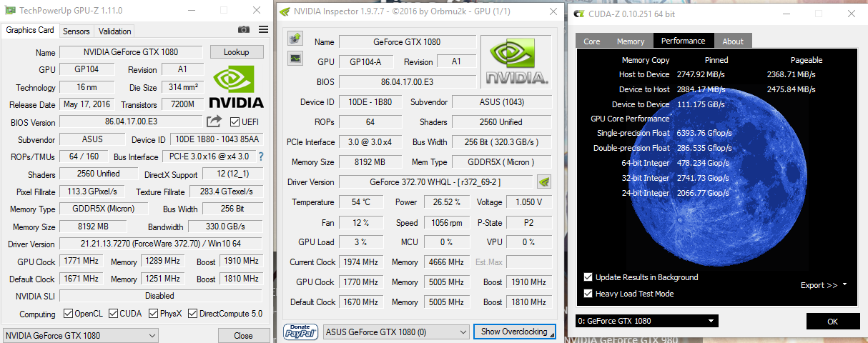
Task: Click the Power 26.52 % value
Action: (x=445, y=202)
